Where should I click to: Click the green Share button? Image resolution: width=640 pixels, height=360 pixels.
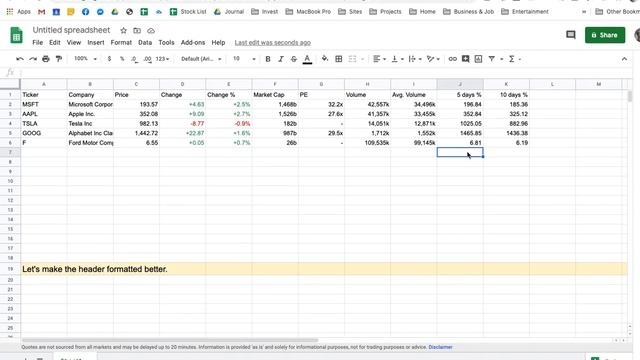(605, 35)
